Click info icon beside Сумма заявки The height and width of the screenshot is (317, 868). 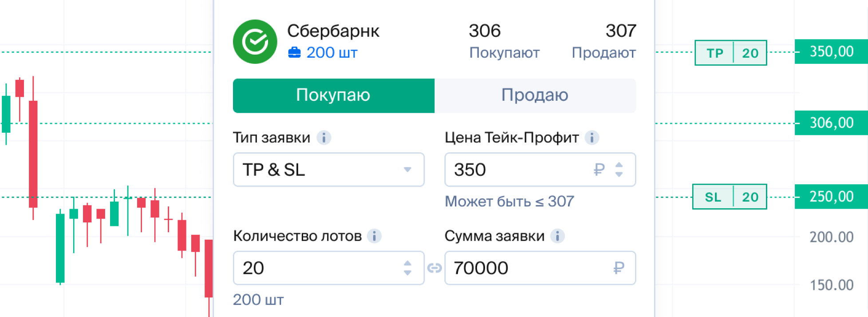click(557, 236)
